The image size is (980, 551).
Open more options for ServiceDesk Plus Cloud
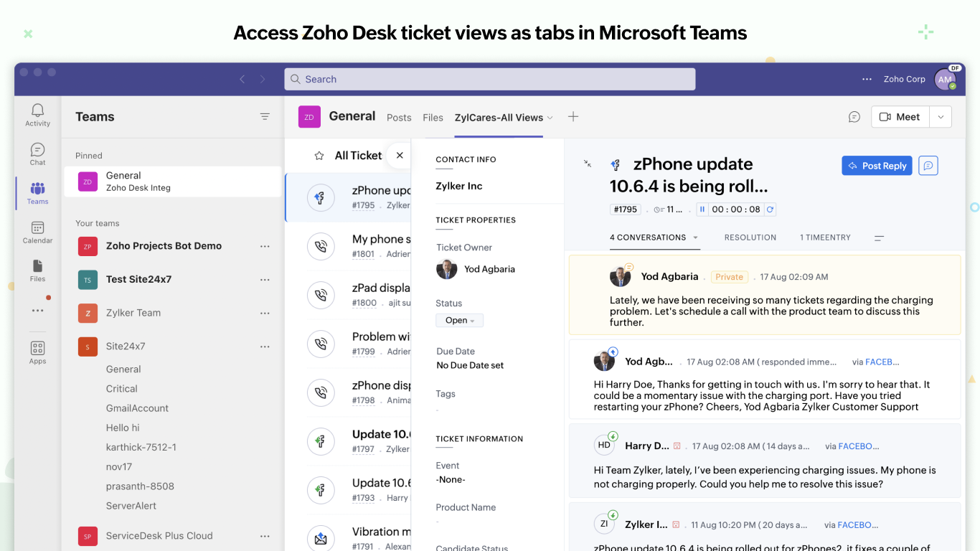coord(265,536)
